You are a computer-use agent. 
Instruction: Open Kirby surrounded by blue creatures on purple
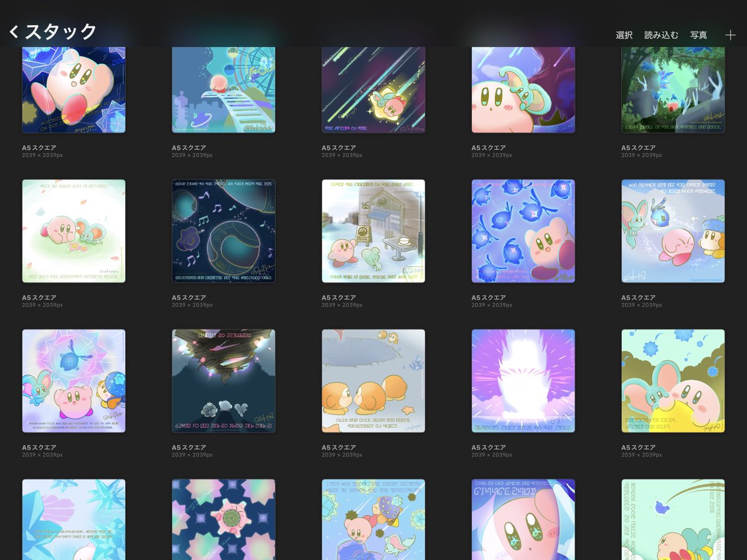point(524,231)
